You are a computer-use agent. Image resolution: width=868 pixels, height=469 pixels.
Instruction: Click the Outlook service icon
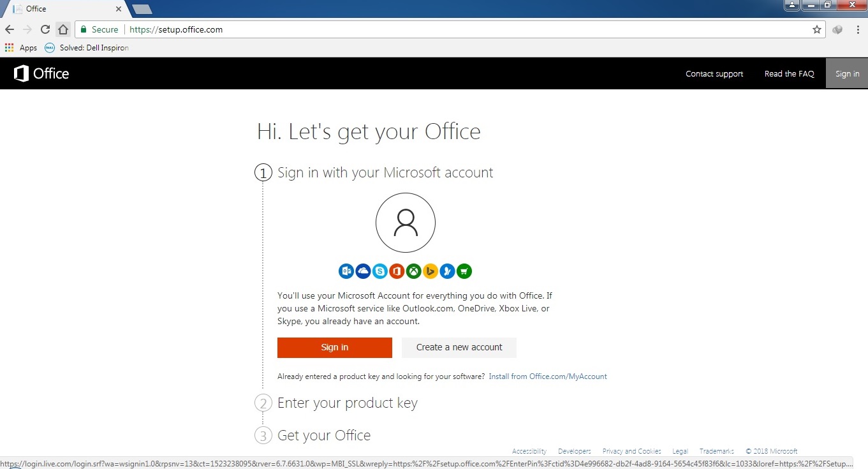pos(346,271)
